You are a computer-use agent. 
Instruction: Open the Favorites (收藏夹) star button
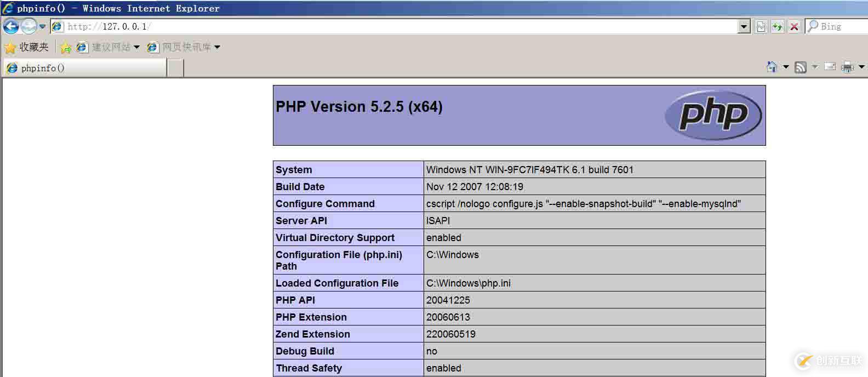click(26, 47)
